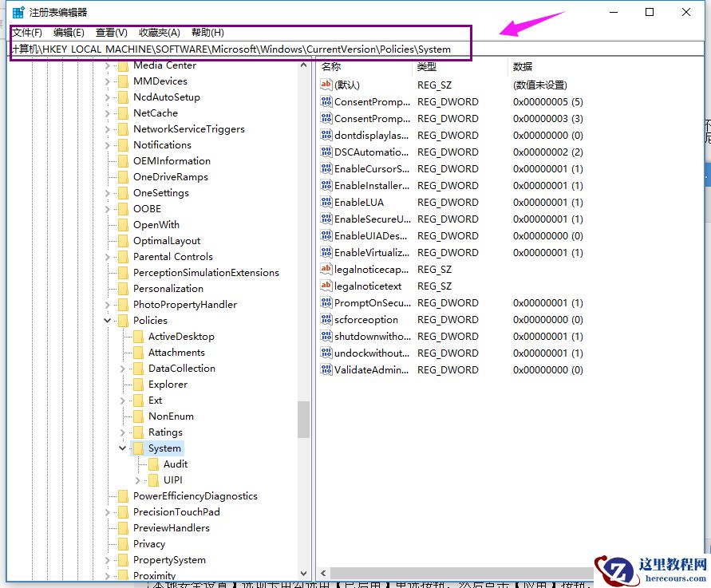Expand the Explorer key chevron

coord(121,384)
